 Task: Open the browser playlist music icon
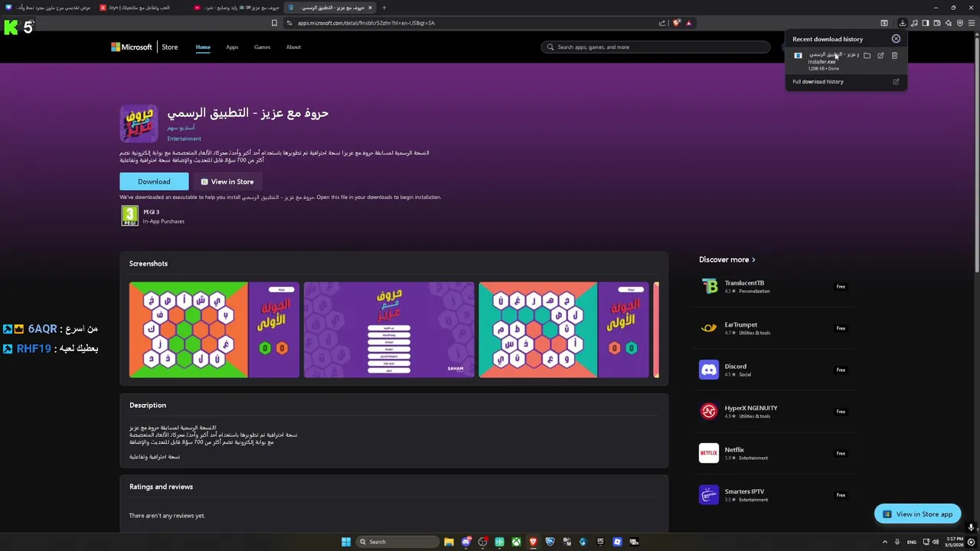tap(914, 23)
